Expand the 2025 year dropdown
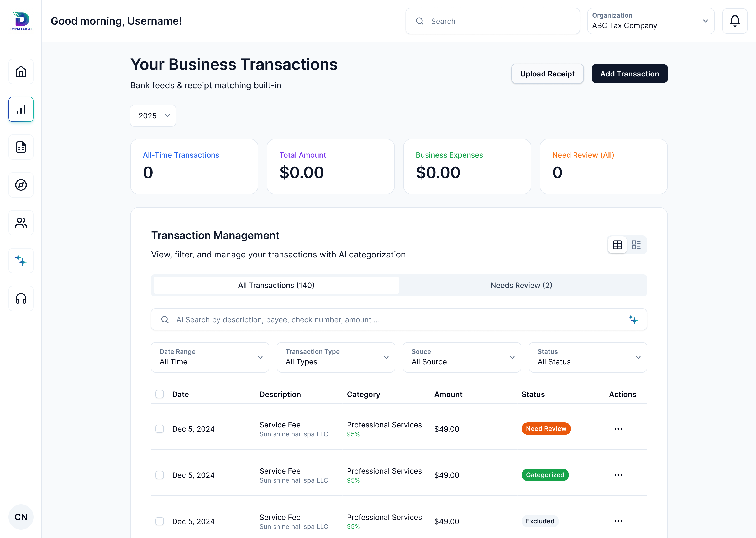Image resolution: width=756 pixels, height=538 pixels. [x=153, y=116]
